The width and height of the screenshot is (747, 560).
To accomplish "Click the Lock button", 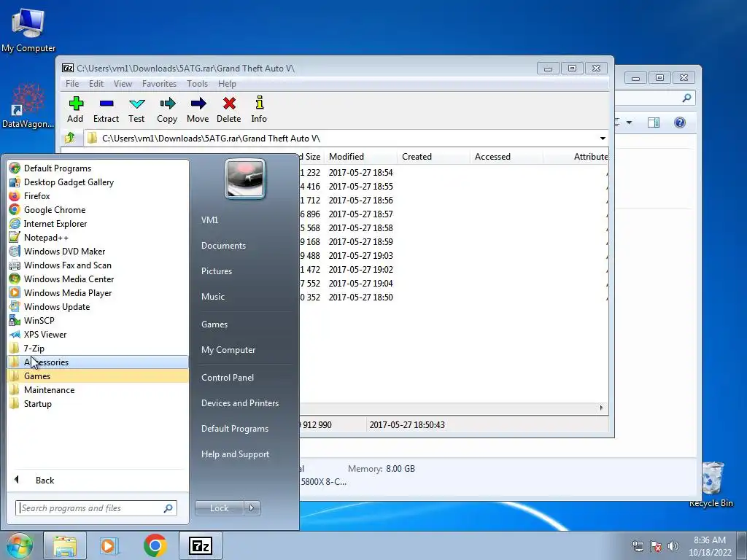I will 219,508.
